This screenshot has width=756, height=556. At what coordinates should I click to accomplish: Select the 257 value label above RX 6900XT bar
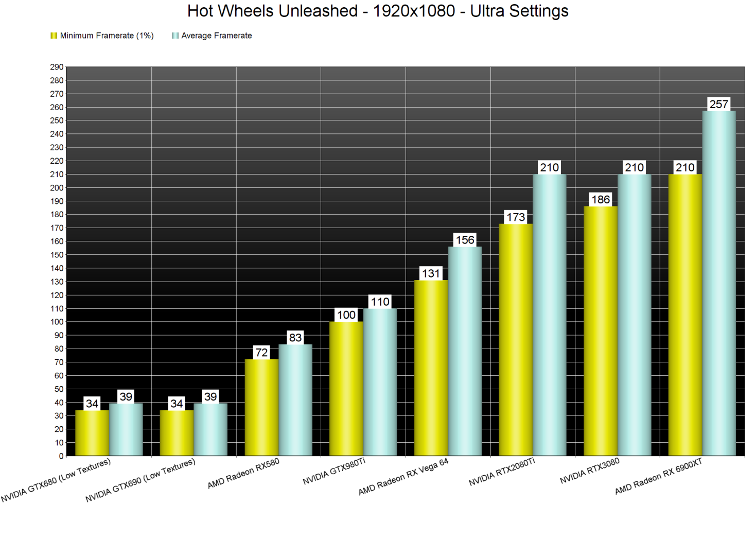tap(719, 104)
